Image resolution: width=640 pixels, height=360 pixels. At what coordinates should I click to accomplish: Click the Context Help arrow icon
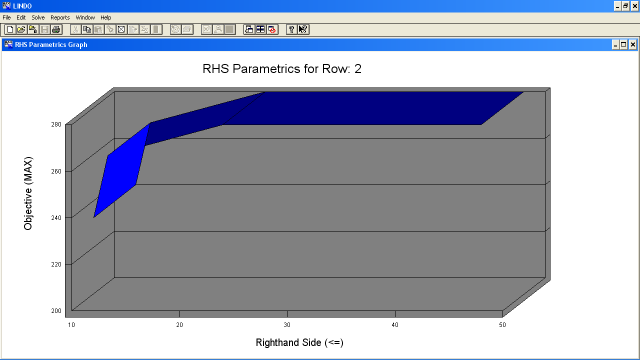[x=303, y=29]
